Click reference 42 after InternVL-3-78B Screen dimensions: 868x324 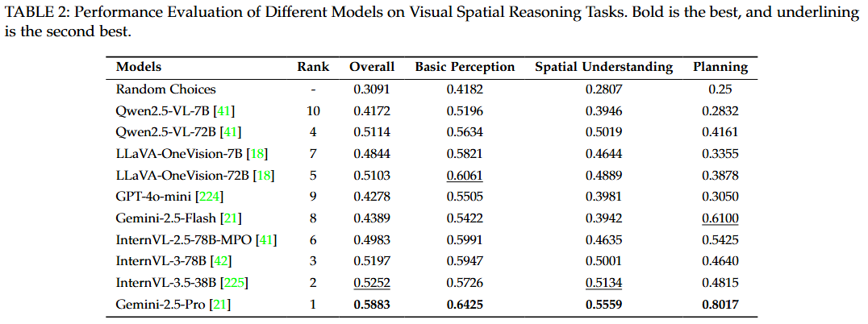coord(220,261)
